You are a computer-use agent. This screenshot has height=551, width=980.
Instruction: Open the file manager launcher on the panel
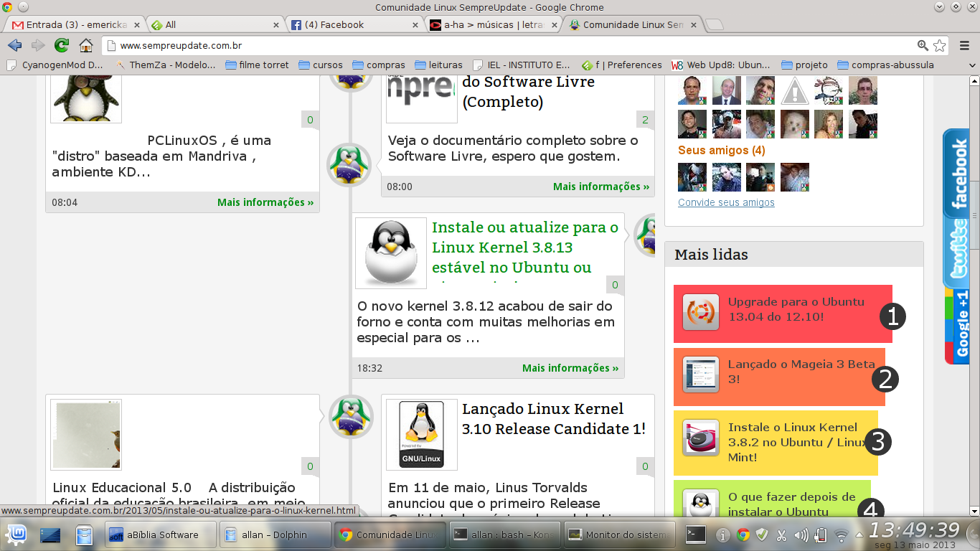[85, 534]
